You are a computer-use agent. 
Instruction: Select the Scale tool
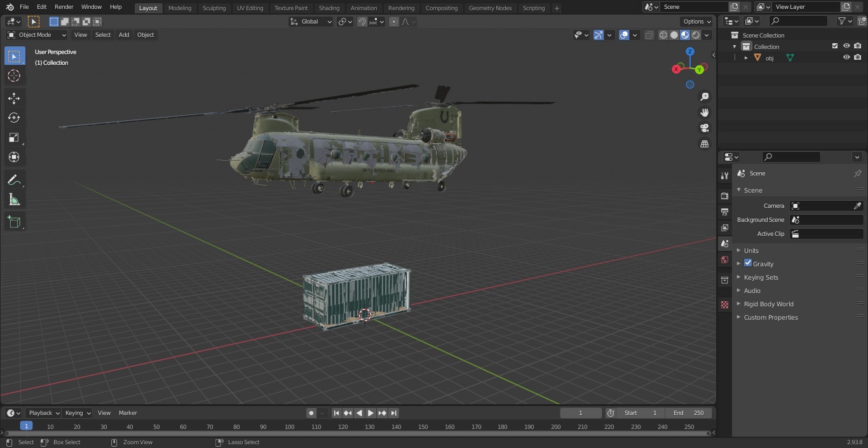(x=14, y=137)
